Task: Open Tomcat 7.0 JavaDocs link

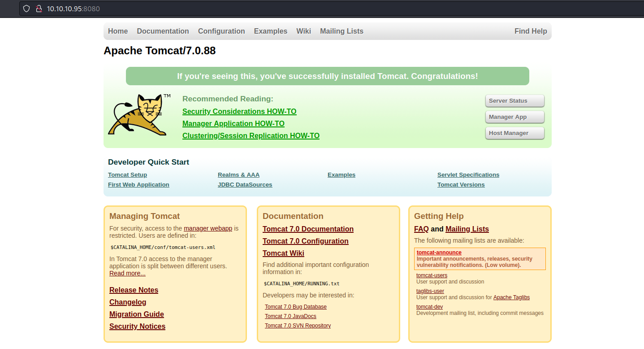Action: [290, 316]
